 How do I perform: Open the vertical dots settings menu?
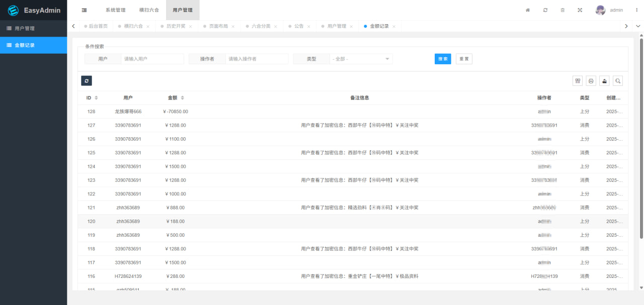coord(636,10)
